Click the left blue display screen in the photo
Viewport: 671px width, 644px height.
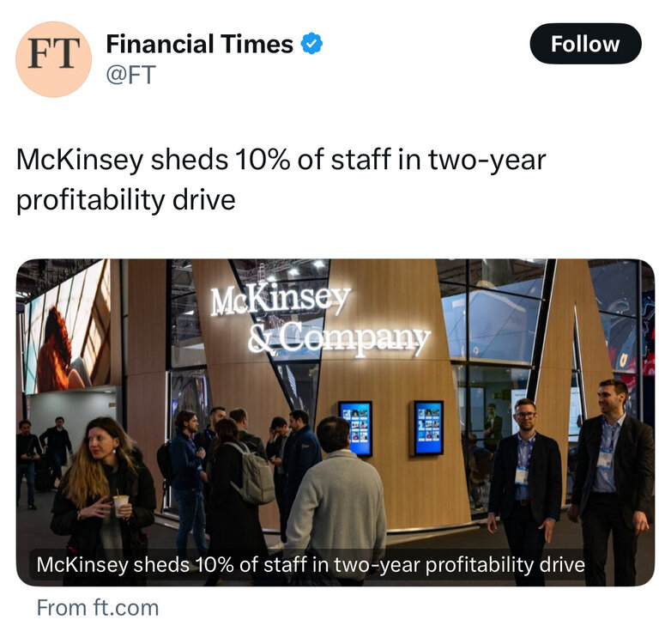click(354, 428)
